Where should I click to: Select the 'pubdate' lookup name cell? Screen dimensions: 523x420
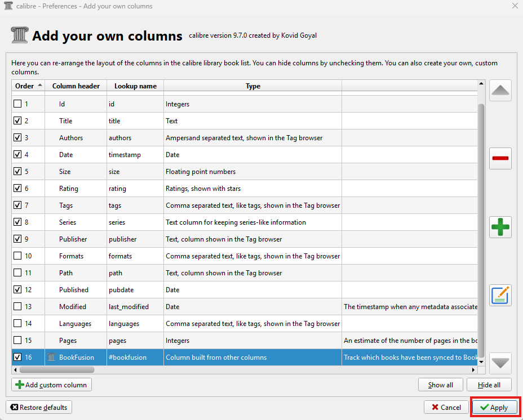135,290
